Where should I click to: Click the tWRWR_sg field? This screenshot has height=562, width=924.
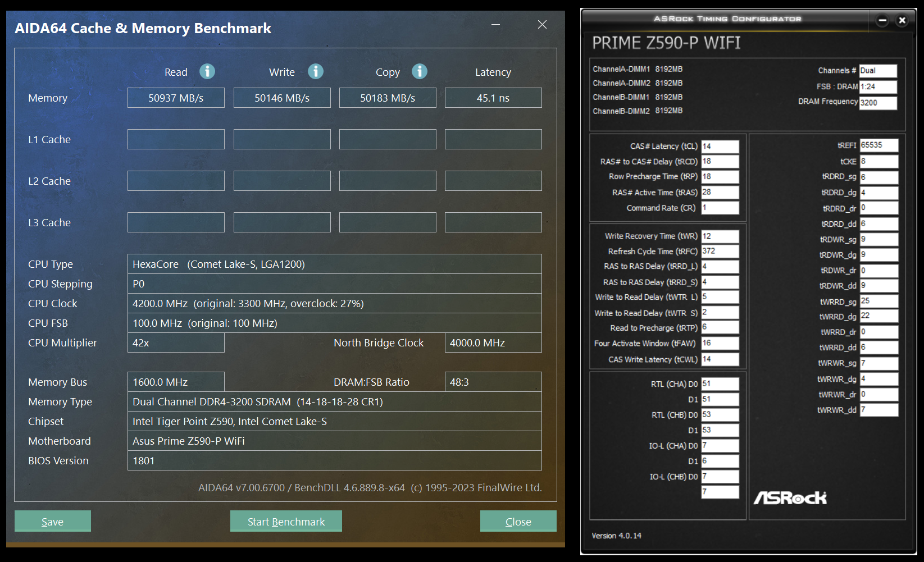coord(879,363)
